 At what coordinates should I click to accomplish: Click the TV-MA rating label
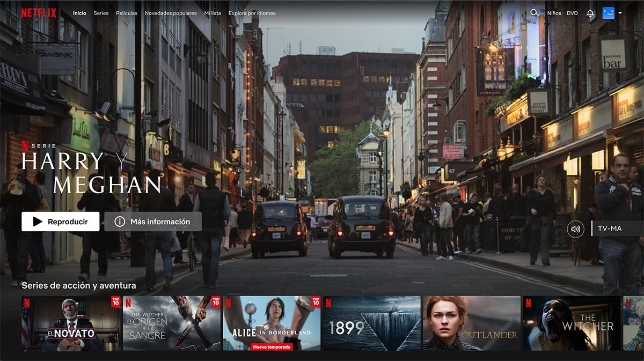coord(610,229)
